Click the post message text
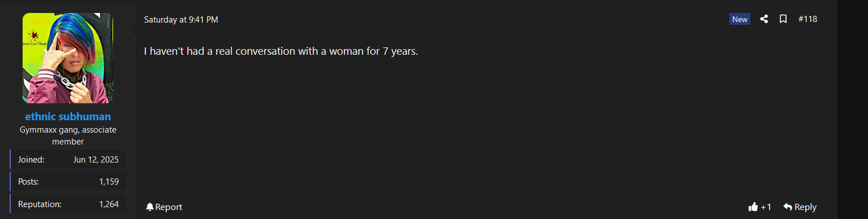The width and height of the screenshot is (868, 219). tap(281, 51)
